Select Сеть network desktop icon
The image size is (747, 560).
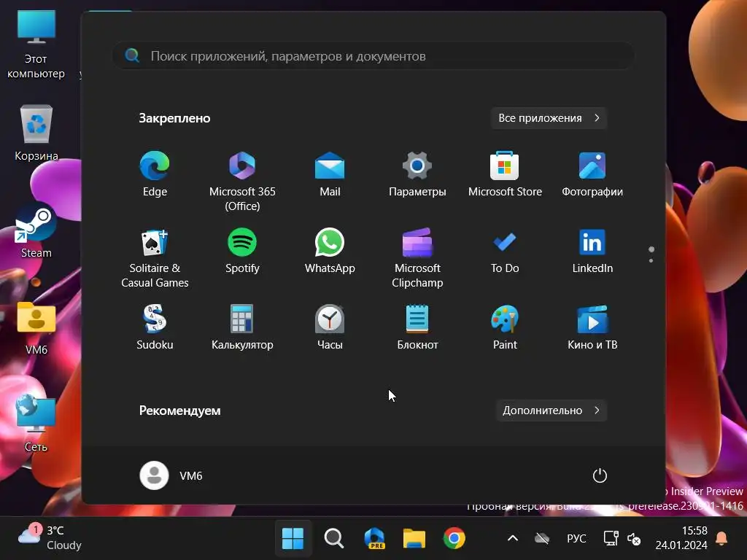[x=36, y=424]
